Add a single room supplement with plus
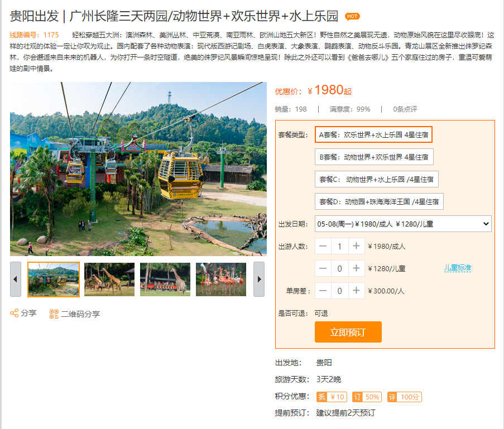This screenshot has width=504, height=429. (356, 291)
